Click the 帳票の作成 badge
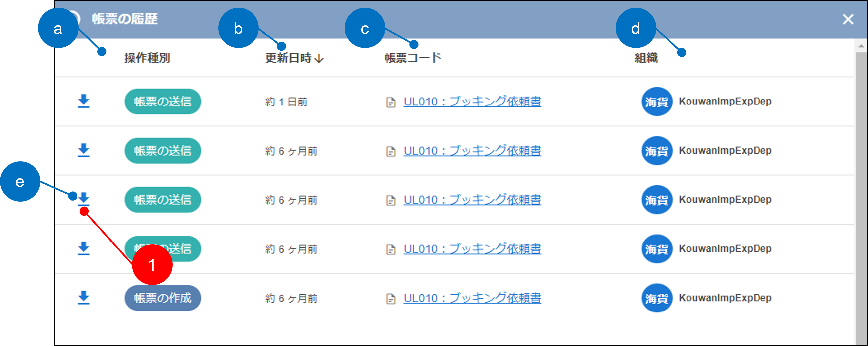Image resolution: width=868 pixels, height=346 pixels. click(163, 298)
